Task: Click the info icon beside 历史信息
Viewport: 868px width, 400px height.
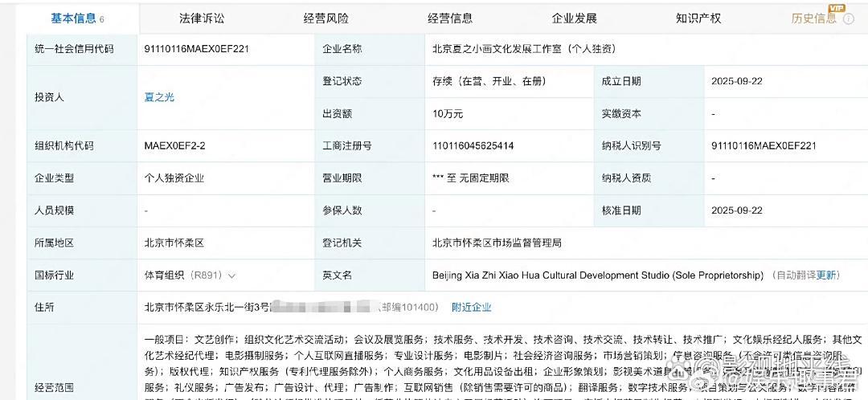Action: (x=849, y=18)
